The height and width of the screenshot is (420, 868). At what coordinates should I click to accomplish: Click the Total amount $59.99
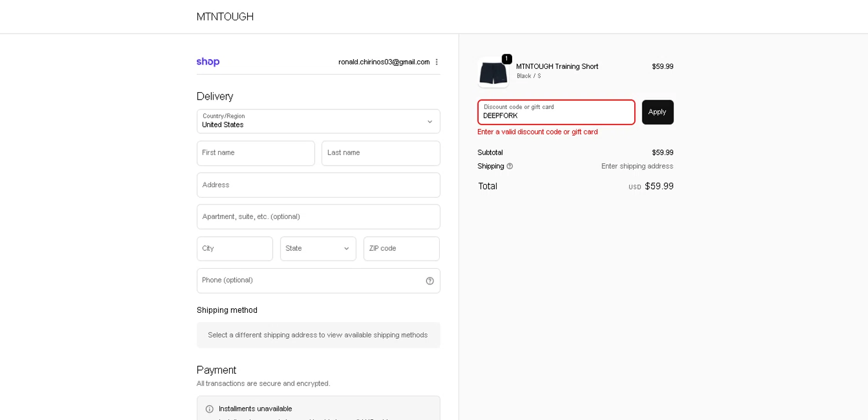(x=659, y=186)
